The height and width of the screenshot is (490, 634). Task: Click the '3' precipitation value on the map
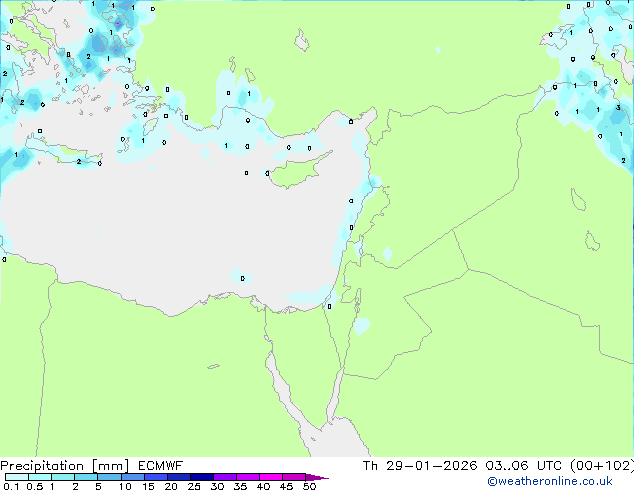tap(618, 108)
